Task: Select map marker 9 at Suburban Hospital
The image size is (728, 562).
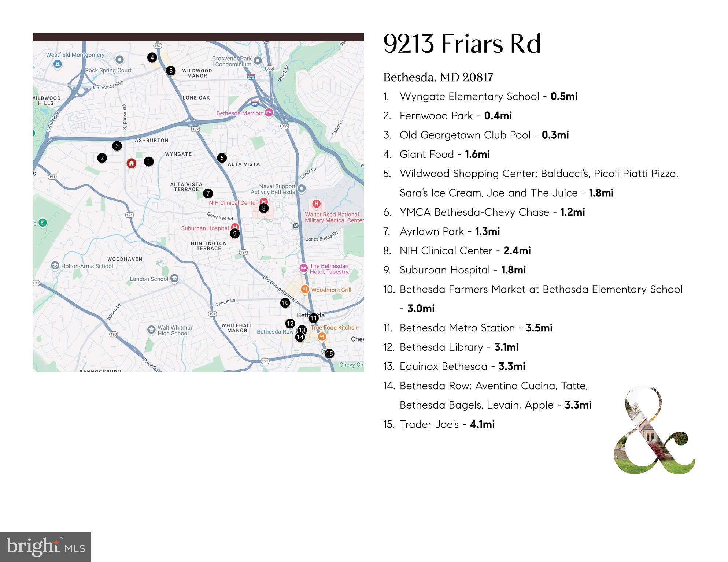Action: click(235, 233)
